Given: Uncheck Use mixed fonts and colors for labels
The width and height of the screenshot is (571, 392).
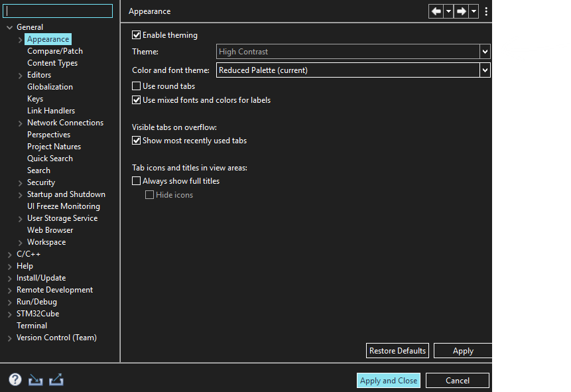Looking at the screenshot, I should (x=136, y=99).
